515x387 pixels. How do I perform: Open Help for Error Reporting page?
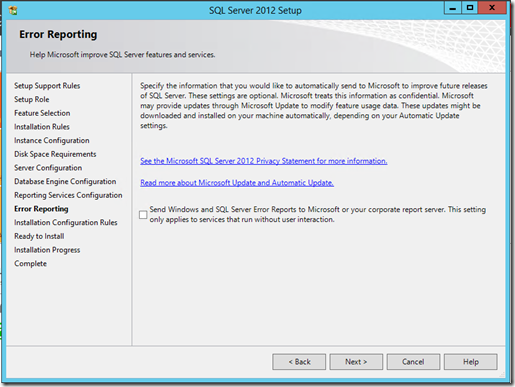471,362
